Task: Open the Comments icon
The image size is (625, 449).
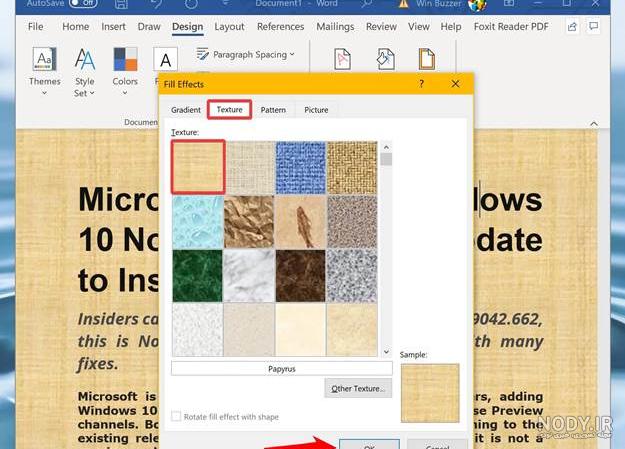Action: point(594,26)
